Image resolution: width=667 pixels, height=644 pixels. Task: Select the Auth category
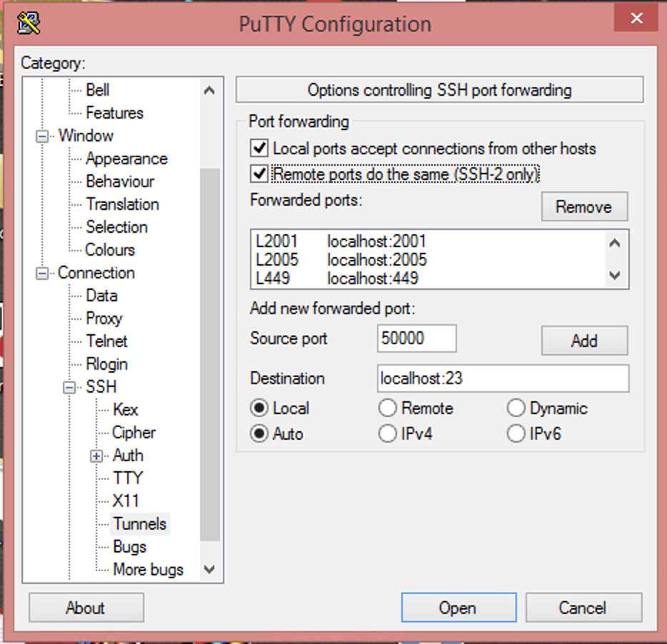click(128, 456)
